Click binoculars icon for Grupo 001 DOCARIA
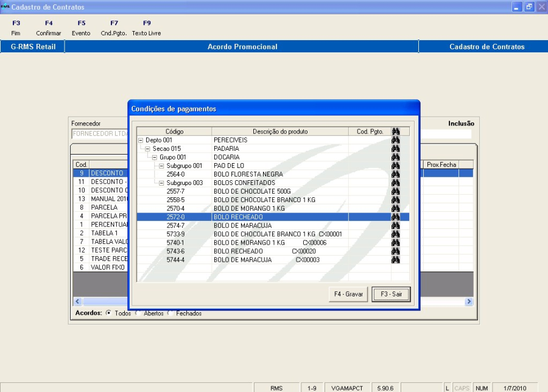 coord(395,157)
